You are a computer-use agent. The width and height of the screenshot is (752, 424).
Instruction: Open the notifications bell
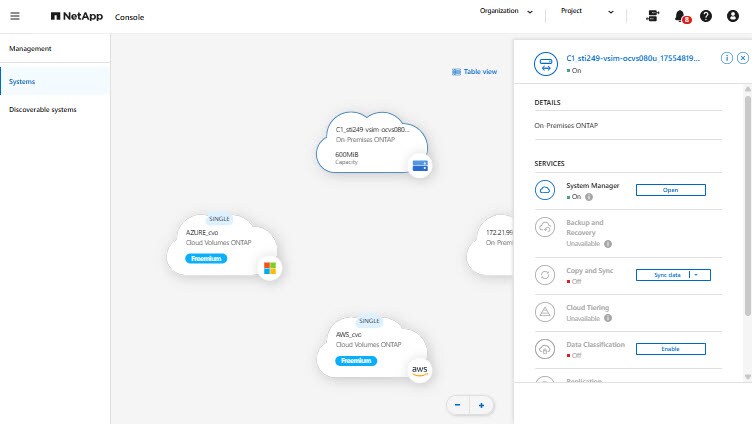681,16
